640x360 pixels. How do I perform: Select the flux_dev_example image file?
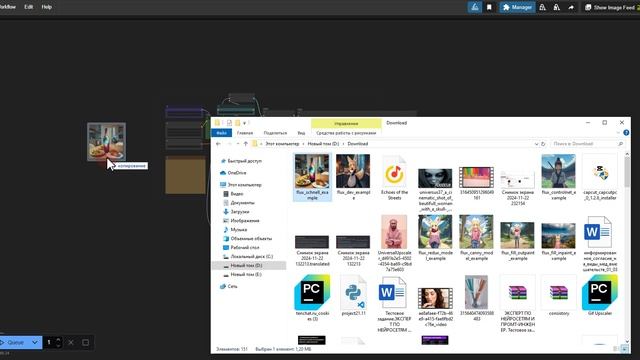[353, 177]
